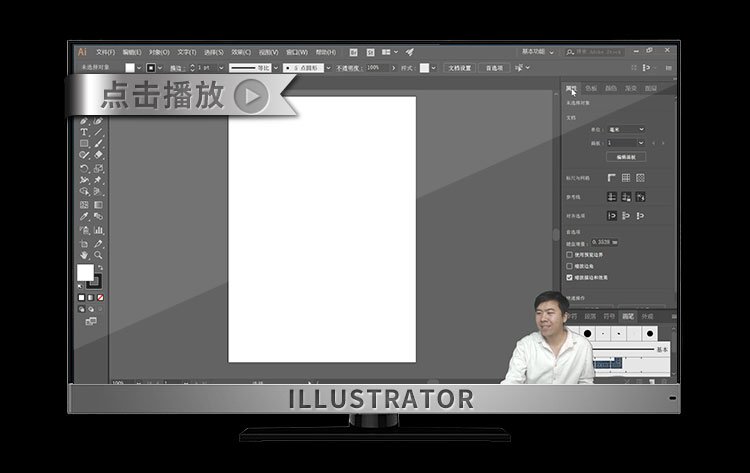Image resolution: width=750 pixels, height=473 pixels.
Task: Select the Blend tool
Action: point(99,217)
